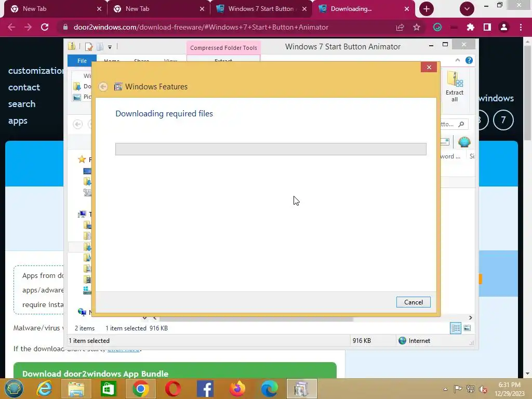Open the contact link on door2windows

pyautogui.click(x=24, y=87)
